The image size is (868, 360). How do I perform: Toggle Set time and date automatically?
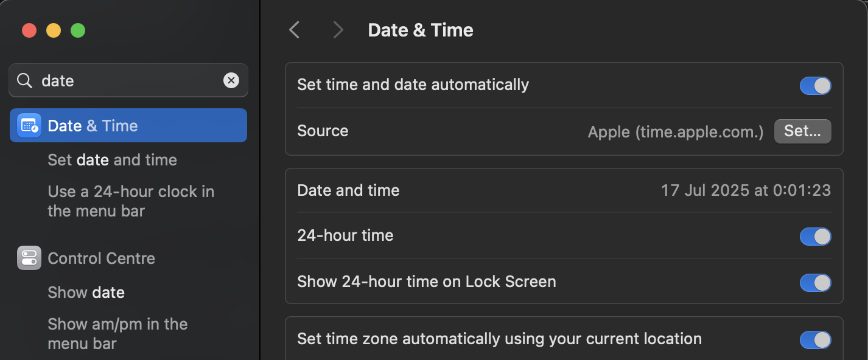click(815, 86)
